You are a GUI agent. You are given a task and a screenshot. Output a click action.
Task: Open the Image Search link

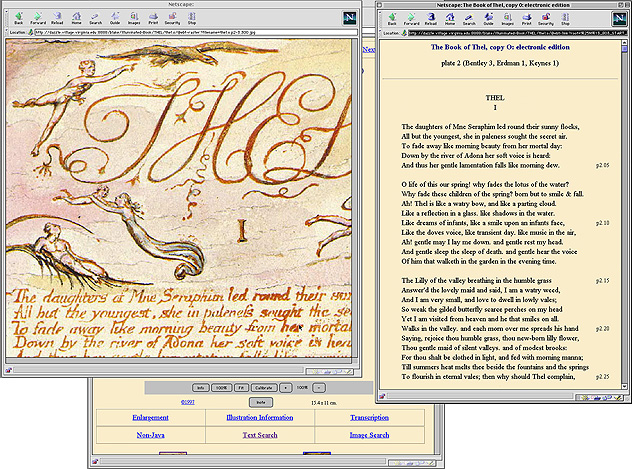tap(369, 435)
